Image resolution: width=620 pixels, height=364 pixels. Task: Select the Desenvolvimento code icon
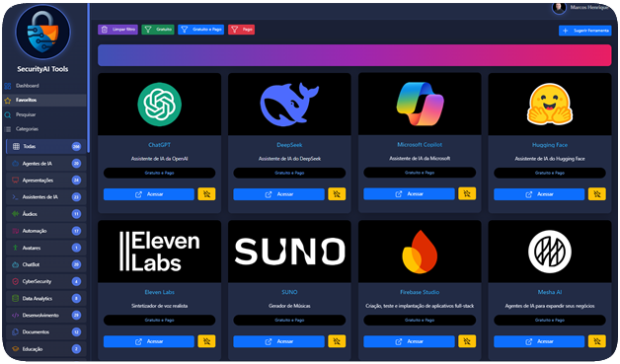(16, 316)
